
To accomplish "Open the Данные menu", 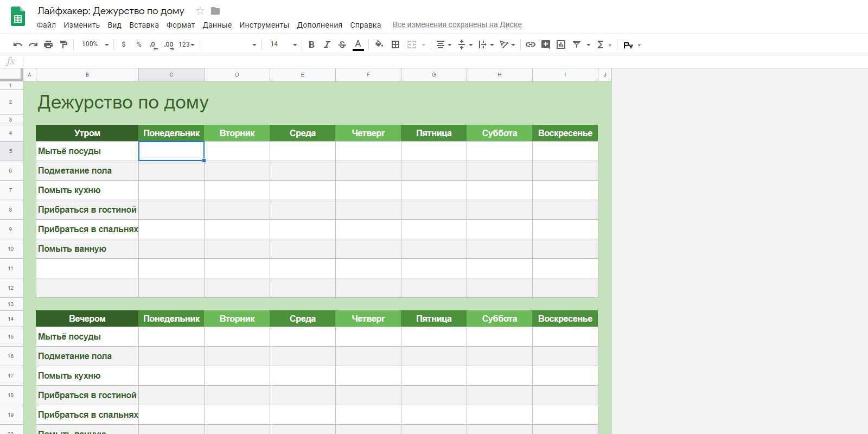I will (217, 25).
